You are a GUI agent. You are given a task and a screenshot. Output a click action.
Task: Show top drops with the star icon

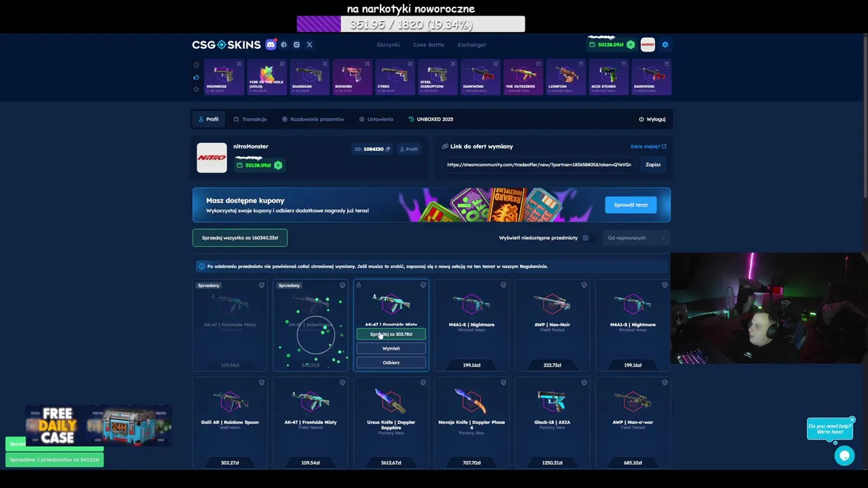click(196, 89)
